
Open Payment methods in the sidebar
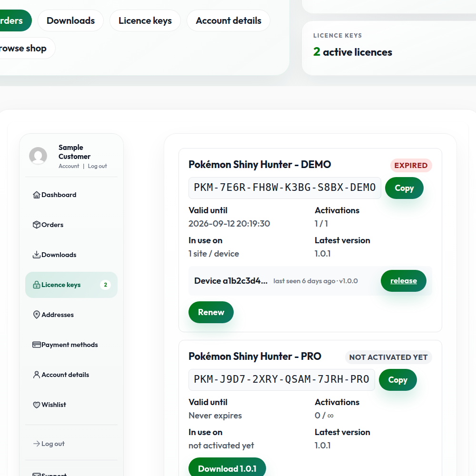71,345
